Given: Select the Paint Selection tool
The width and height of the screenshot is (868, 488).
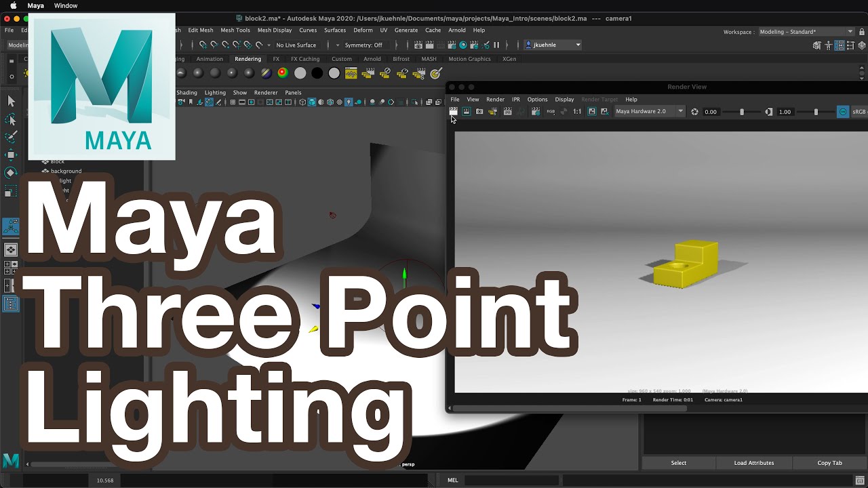Looking at the screenshot, I should (11, 137).
